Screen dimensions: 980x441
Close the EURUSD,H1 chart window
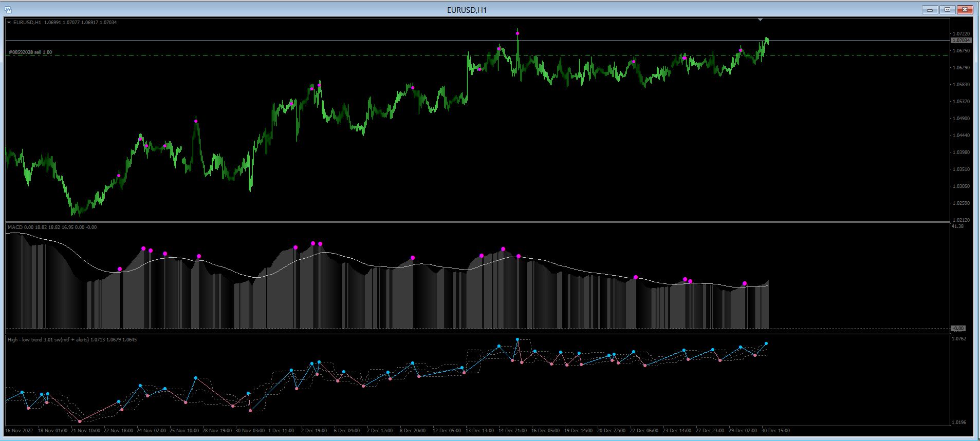[x=965, y=10]
